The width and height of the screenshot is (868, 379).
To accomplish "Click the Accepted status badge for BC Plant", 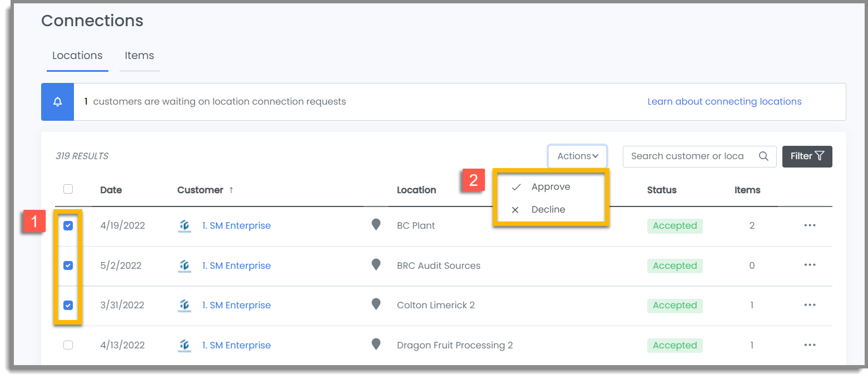I will (x=675, y=226).
